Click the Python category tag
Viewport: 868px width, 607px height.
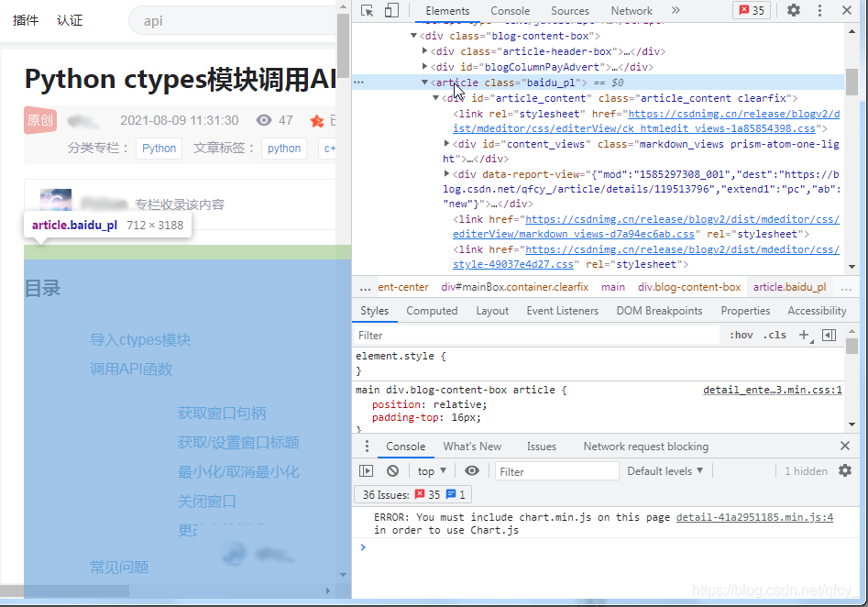tap(159, 149)
